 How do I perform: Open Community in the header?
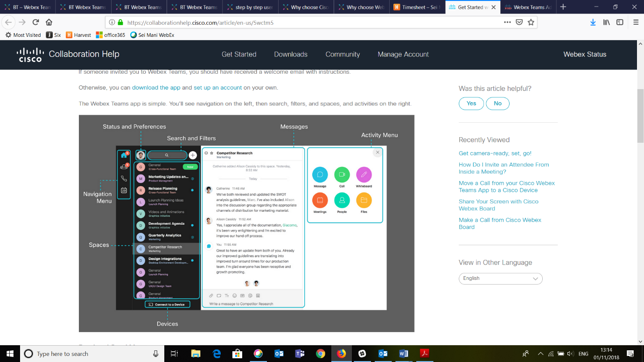[343, 54]
